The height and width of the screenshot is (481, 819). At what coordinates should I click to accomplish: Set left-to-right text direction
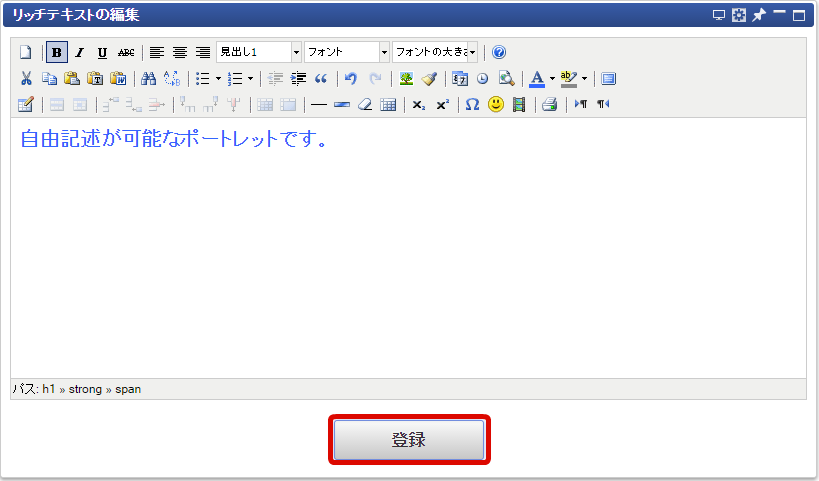pyautogui.click(x=580, y=104)
